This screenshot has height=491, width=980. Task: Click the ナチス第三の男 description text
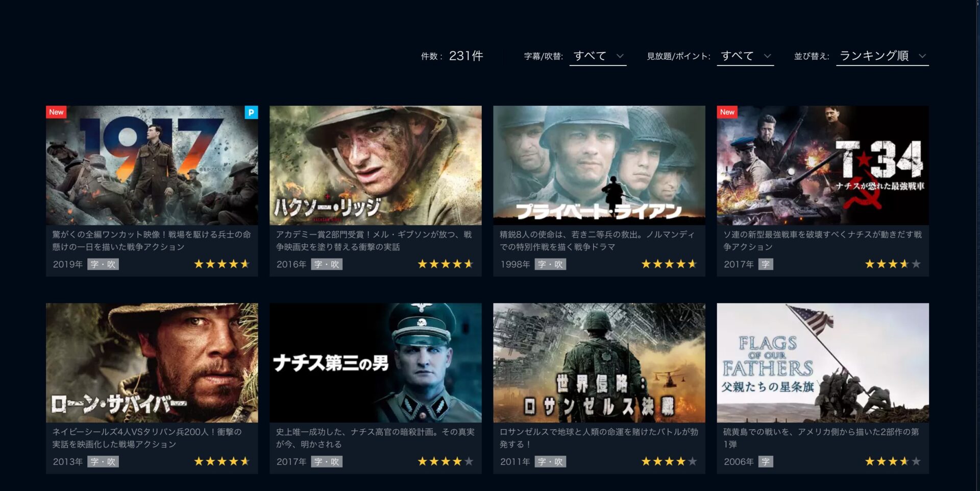click(x=375, y=438)
